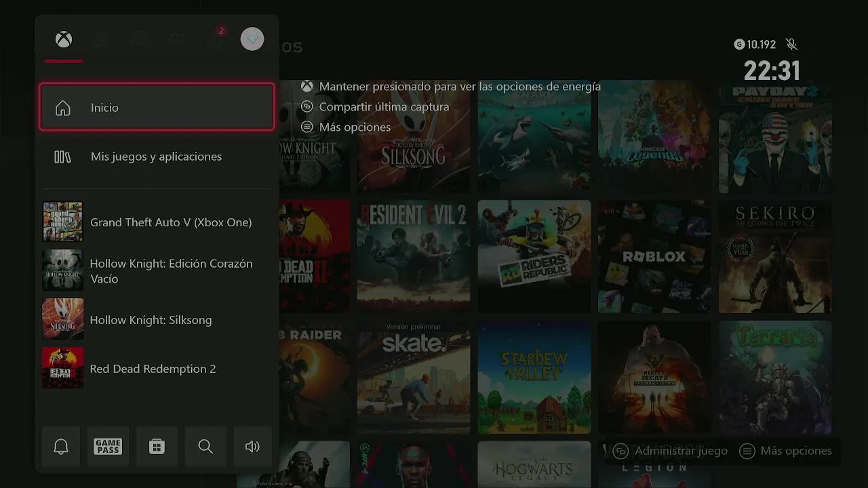Open the Hogwarts Legacy tile

tap(534, 464)
